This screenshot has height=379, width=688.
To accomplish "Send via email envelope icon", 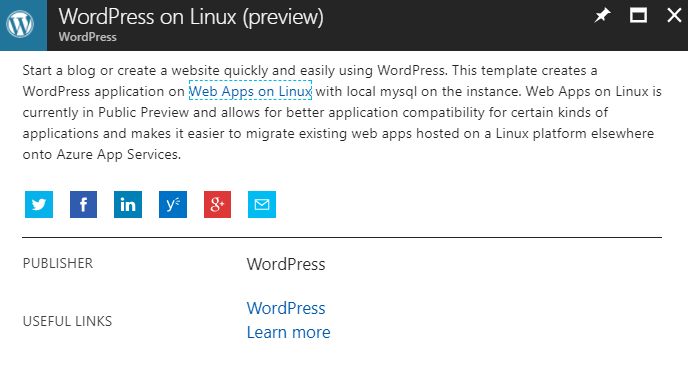I will pyautogui.click(x=262, y=204).
